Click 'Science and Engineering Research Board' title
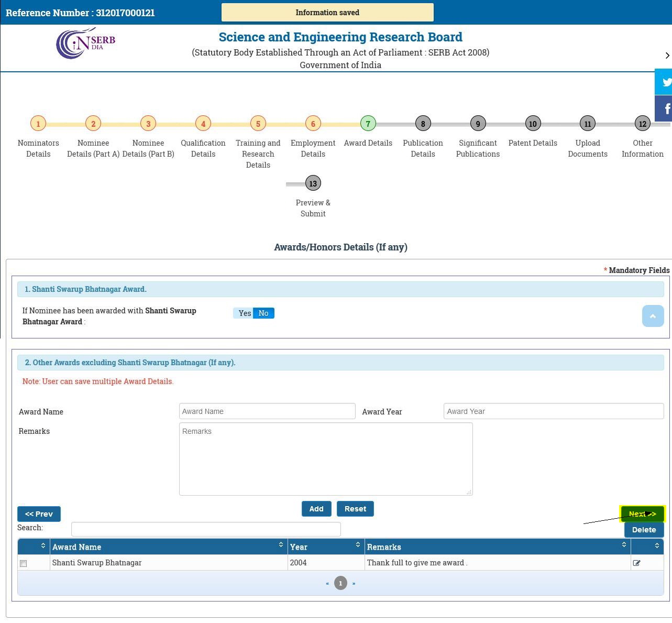This screenshot has width=672, height=623. tap(340, 37)
